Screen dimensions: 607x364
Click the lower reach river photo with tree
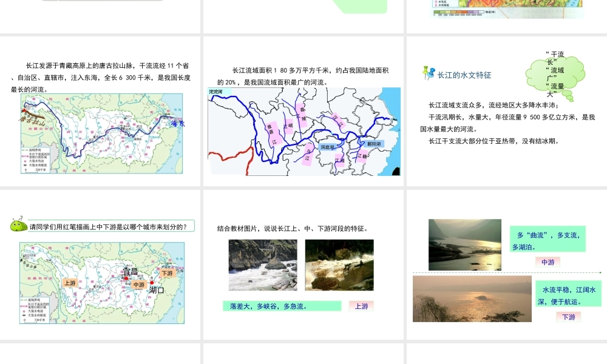pos(472,298)
